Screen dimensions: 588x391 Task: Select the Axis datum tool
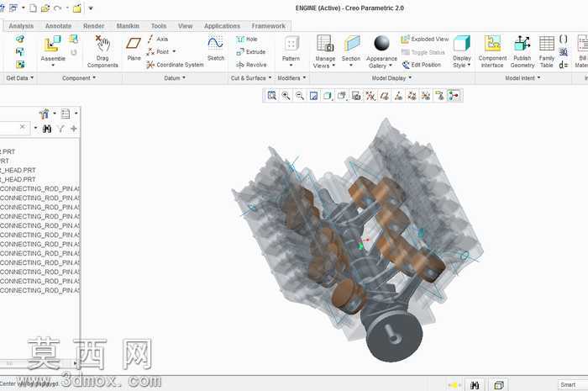pos(158,39)
